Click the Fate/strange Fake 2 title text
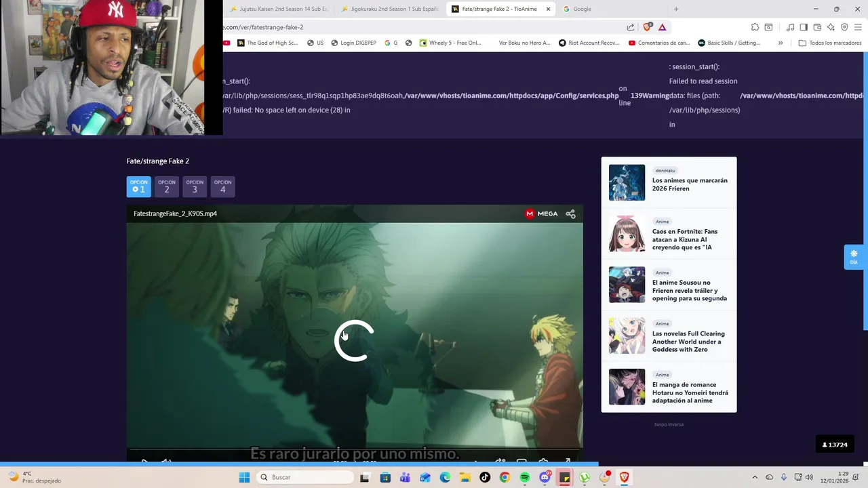 (158, 161)
